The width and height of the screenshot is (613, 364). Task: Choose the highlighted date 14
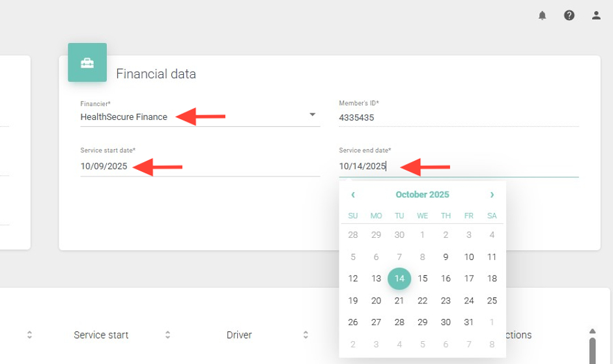399,279
